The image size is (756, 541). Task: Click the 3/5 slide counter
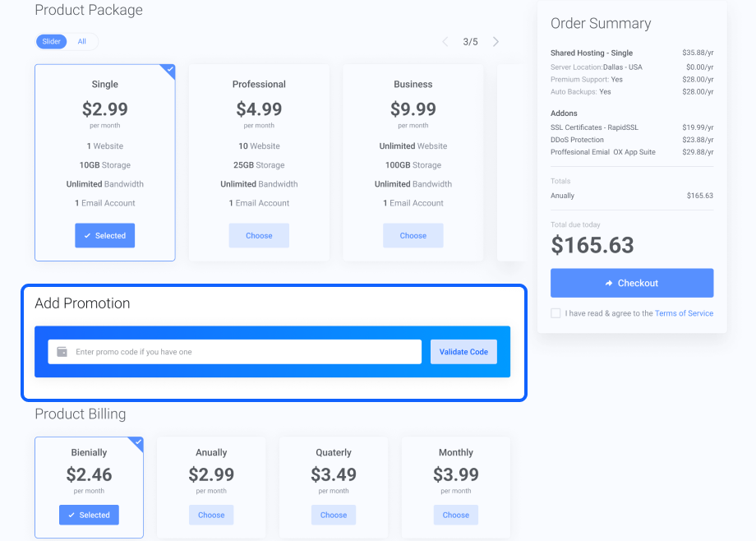471,42
